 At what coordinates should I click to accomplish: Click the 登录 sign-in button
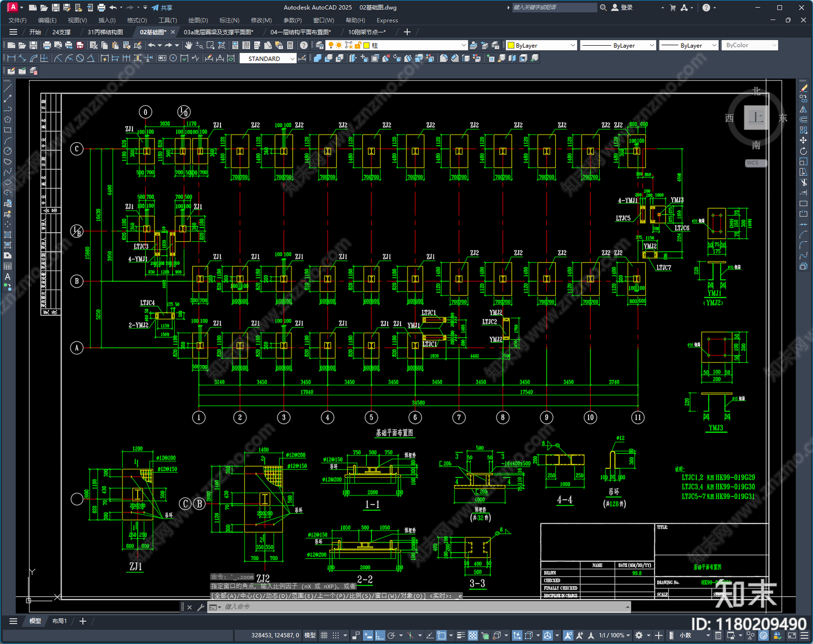tap(622, 8)
